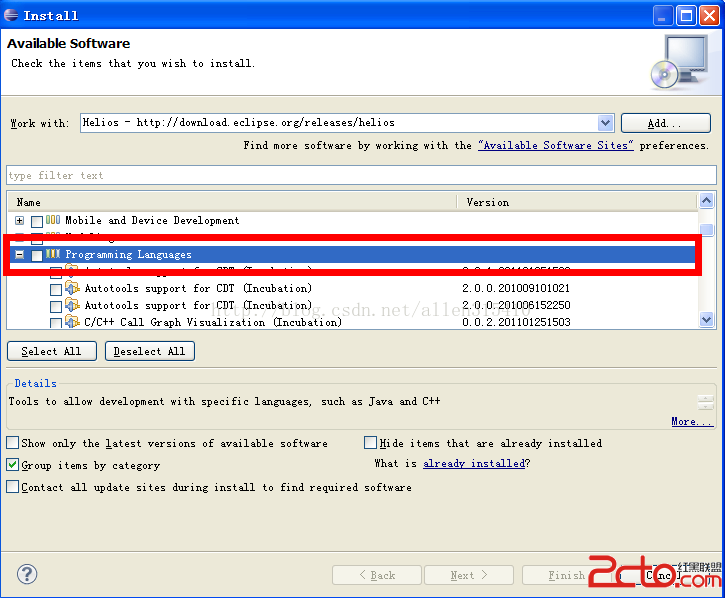Check the C/C++ Call Graph Visualization box
The image size is (725, 598).
point(55,323)
